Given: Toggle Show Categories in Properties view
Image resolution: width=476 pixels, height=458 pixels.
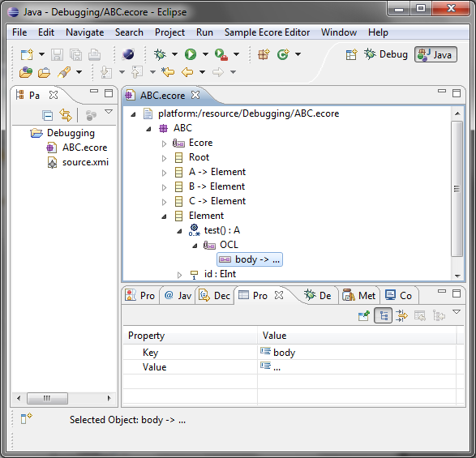Looking at the screenshot, I should [x=383, y=315].
